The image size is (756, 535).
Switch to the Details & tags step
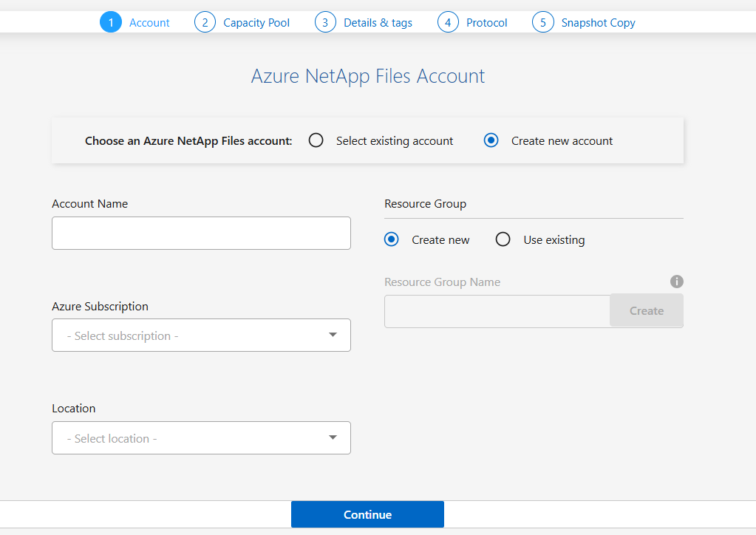pyautogui.click(x=378, y=23)
